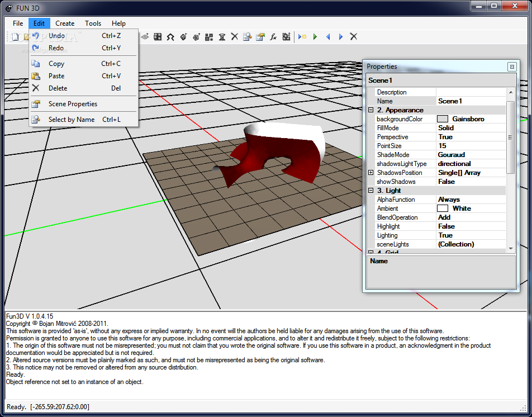
Task: Select the ShadeMode value Gouraud
Action: coord(471,155)
